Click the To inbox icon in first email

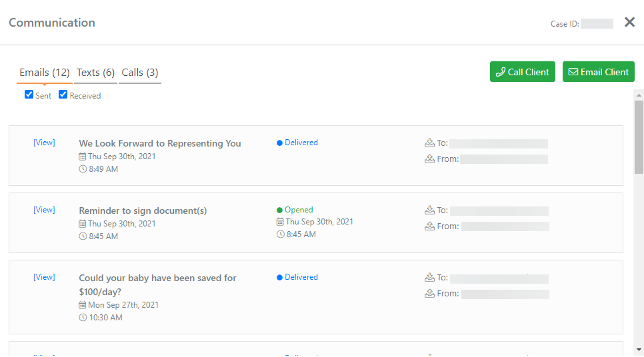click(x=429, y=143)
